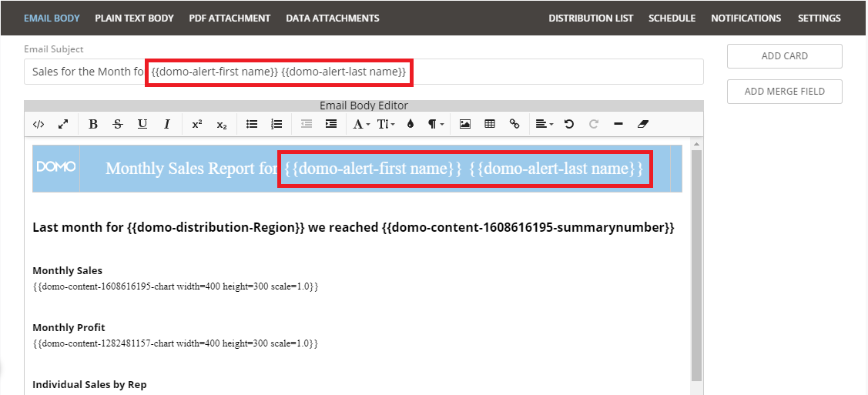Switch to the Plain Text Body tab
This screenshot has width=868, height=395.
tap(134, 18)
